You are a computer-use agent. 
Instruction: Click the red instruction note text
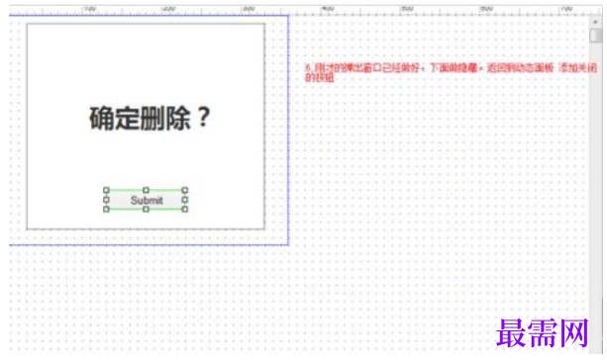[x=451, y=72]
